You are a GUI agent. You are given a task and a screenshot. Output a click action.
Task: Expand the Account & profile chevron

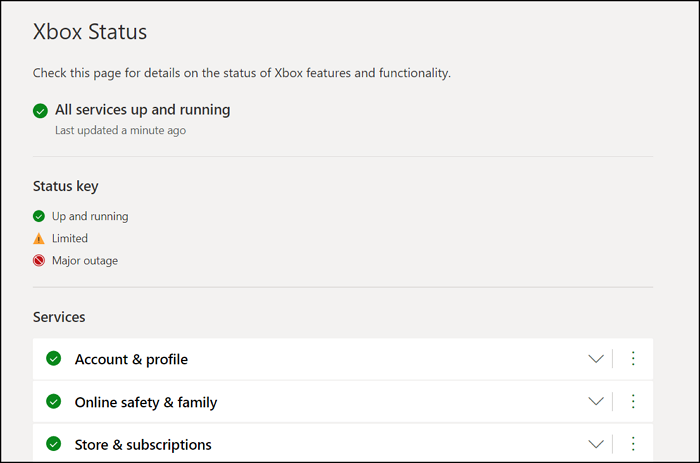tap(596, 359)
